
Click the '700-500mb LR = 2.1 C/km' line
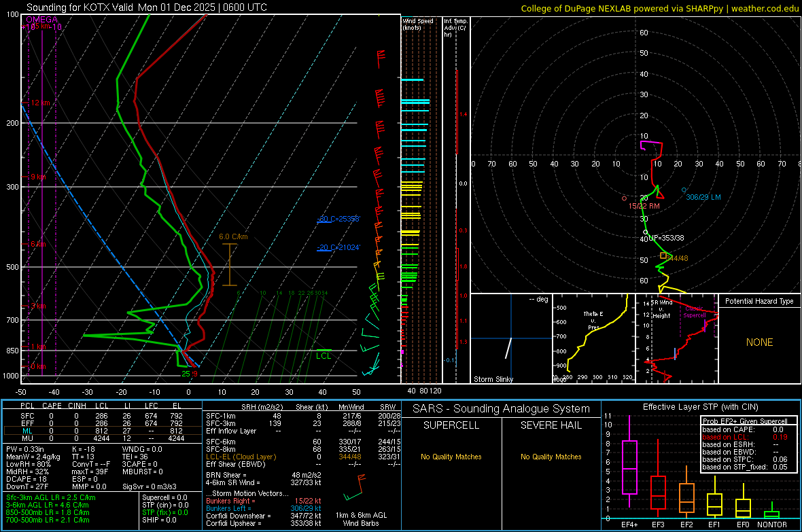48,520
